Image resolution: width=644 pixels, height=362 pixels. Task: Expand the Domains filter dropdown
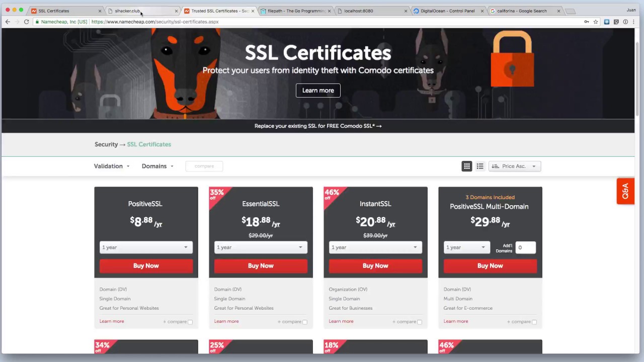(x=157, y=166)
